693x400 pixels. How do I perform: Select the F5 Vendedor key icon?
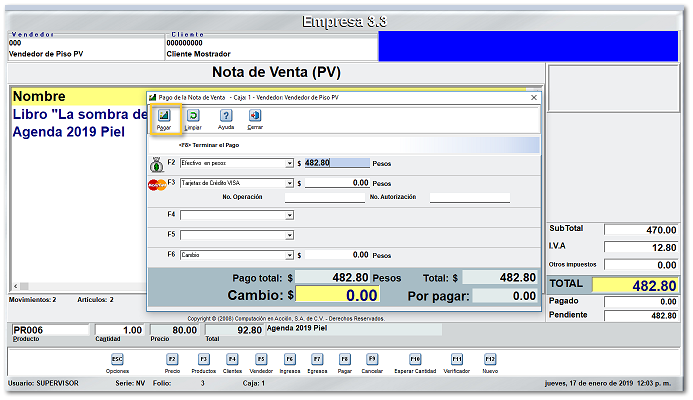coord(261,358)
